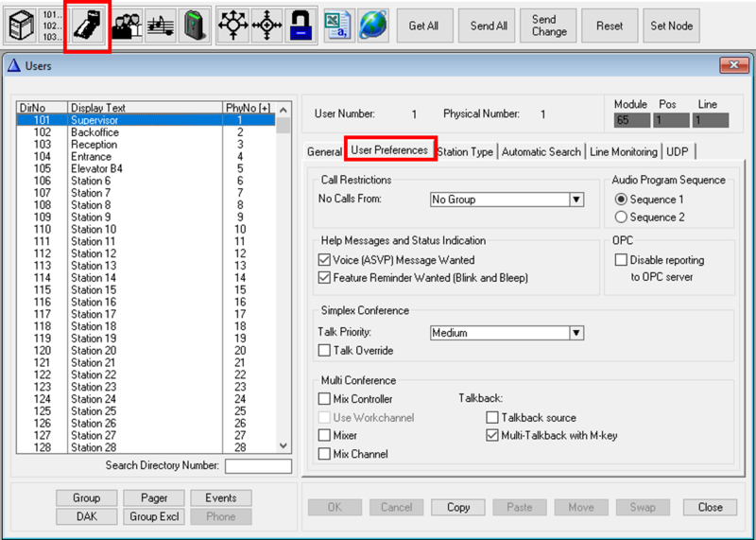Open the Audio Program music notes icon
This screenshot has height=540, width=756.
160,26
